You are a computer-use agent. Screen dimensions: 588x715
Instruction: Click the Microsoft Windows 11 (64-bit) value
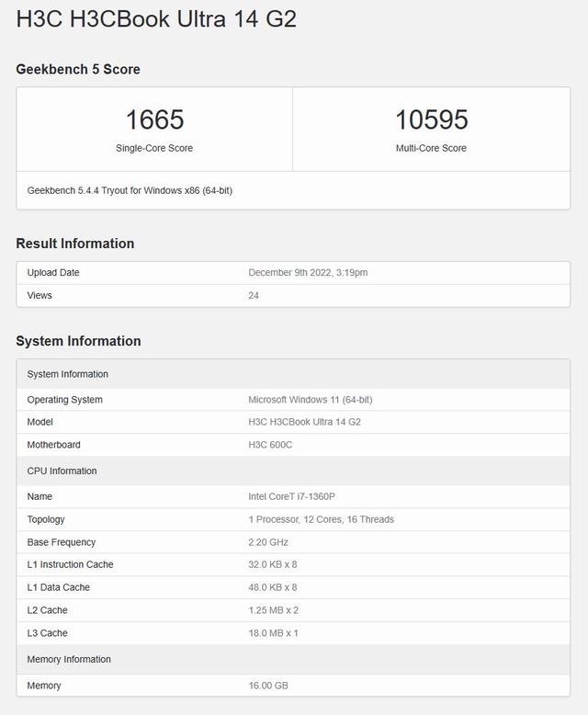310,400
